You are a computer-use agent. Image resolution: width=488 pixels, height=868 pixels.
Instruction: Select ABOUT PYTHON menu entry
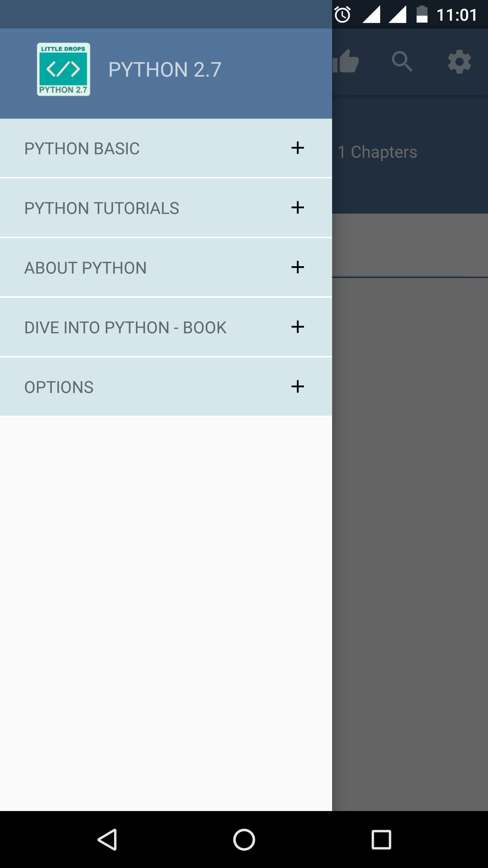point(166,268)
